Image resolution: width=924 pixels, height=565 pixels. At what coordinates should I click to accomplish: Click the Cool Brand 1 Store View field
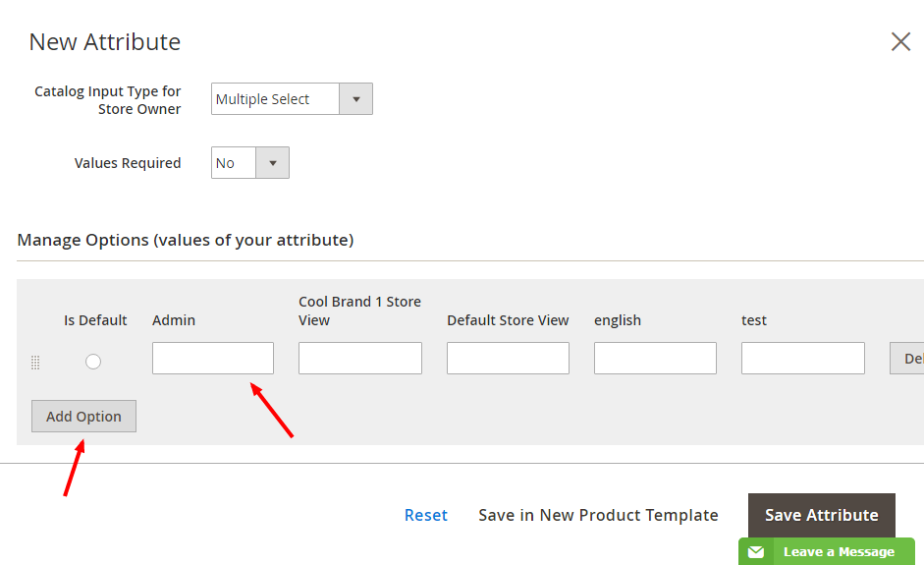(360, 359)
